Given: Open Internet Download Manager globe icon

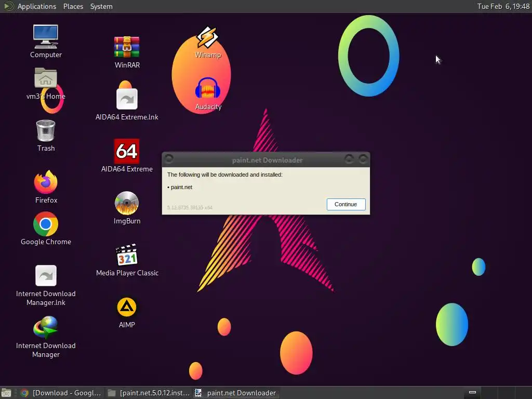Looking at the screenshot, I should (46, 328).
